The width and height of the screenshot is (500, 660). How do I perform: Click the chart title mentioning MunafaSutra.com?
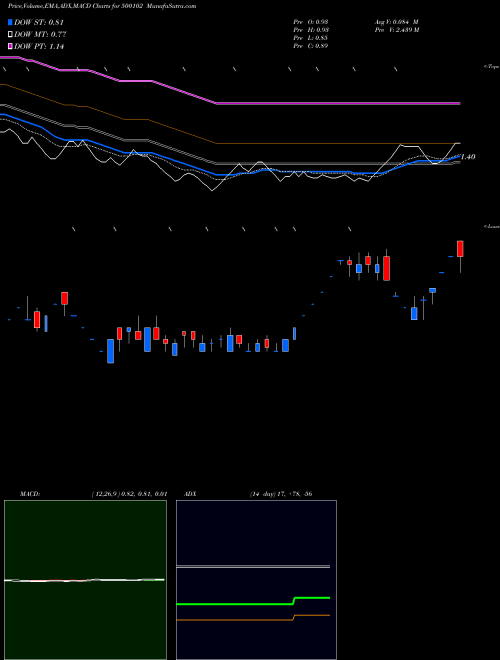point(102,6)
